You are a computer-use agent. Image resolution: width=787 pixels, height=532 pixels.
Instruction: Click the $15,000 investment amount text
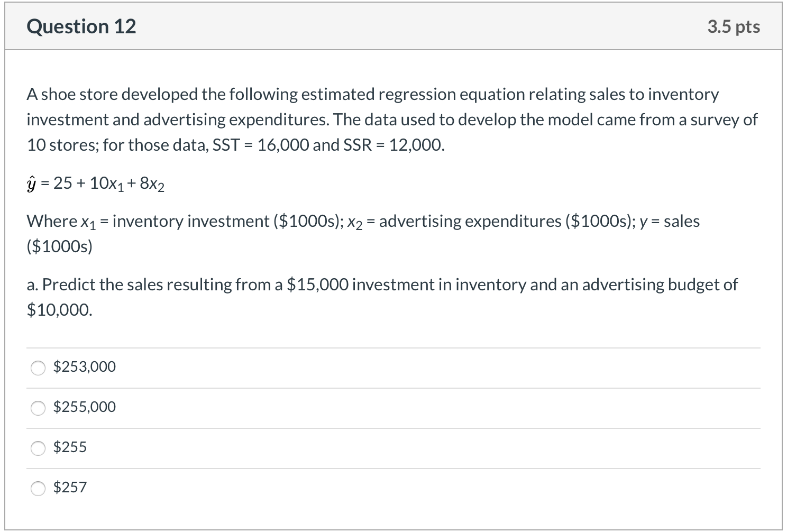(x=317, y=285)
